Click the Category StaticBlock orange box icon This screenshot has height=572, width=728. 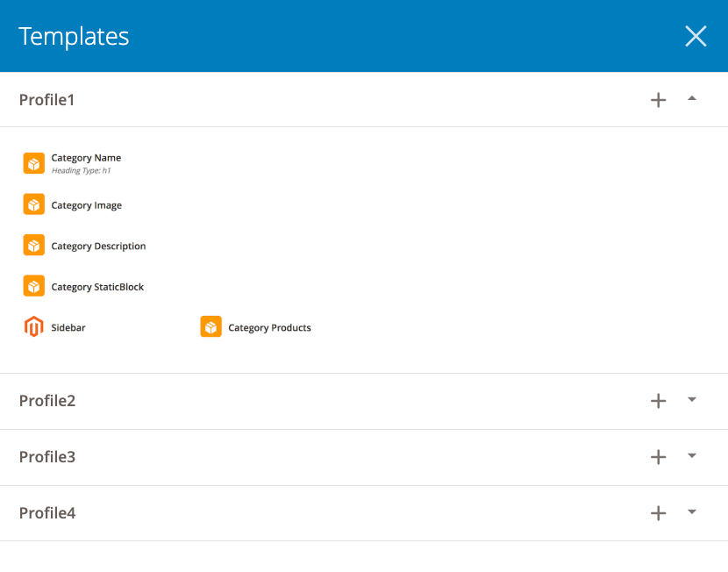click(x=34, y=286)
